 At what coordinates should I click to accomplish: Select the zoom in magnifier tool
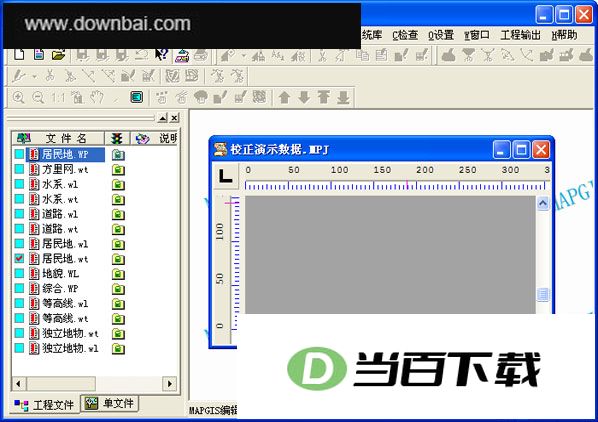pos(19,97)
